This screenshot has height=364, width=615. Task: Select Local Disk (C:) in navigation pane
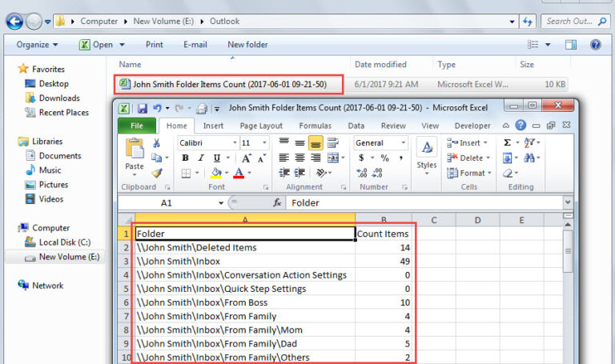pyautogui.click(x=65, y=242)
